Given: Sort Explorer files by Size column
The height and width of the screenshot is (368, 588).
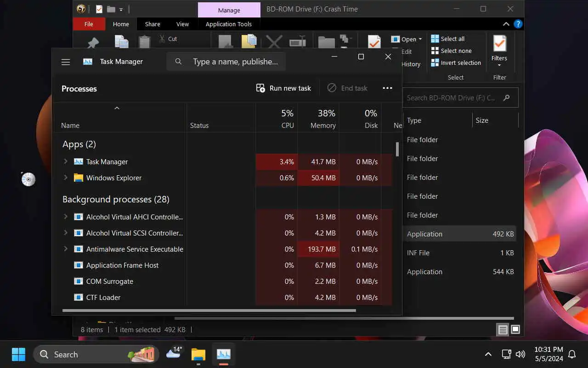Looking at the screenshot, I should 495,120.
